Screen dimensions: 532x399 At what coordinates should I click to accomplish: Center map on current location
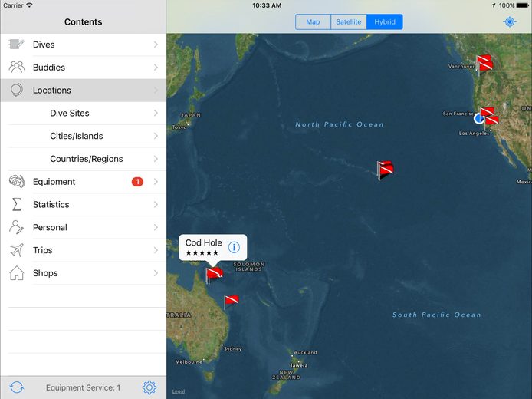509,22
